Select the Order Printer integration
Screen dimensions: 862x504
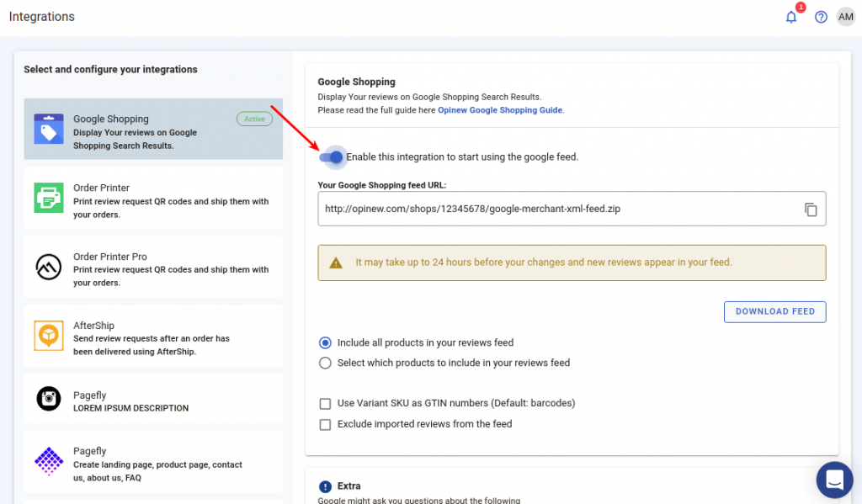click(x=153, y=198)
